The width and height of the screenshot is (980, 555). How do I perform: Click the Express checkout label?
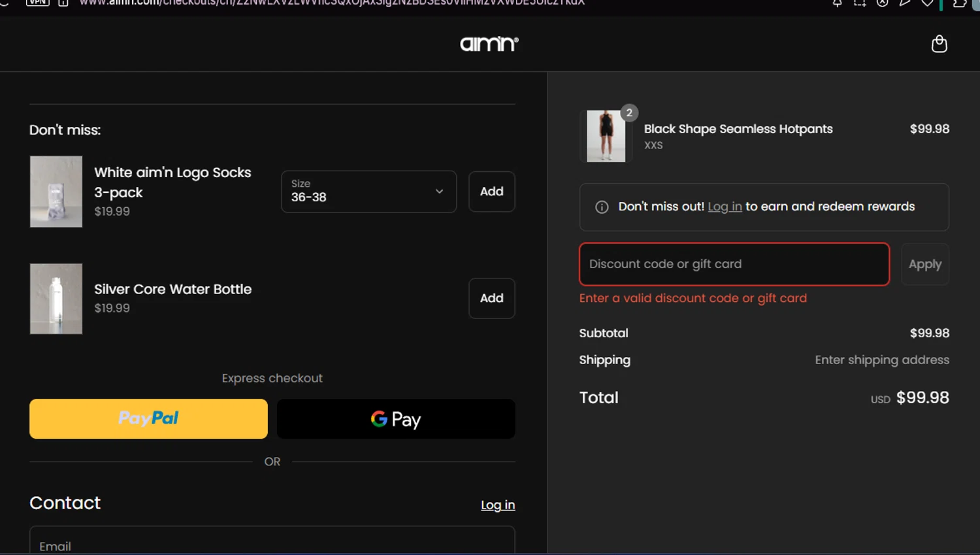[x=272, y=378]
